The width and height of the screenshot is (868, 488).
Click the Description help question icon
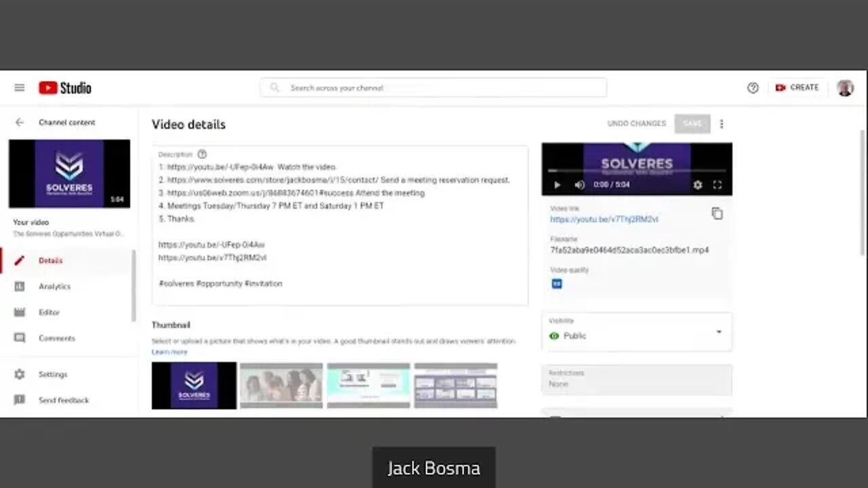coord(202,155)
